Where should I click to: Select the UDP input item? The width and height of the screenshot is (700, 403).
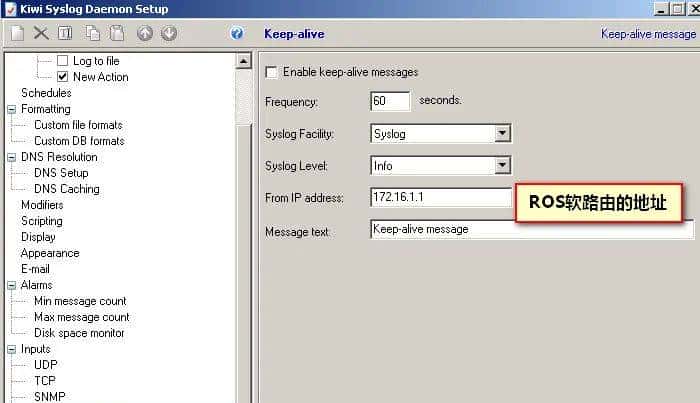[46, 365]
